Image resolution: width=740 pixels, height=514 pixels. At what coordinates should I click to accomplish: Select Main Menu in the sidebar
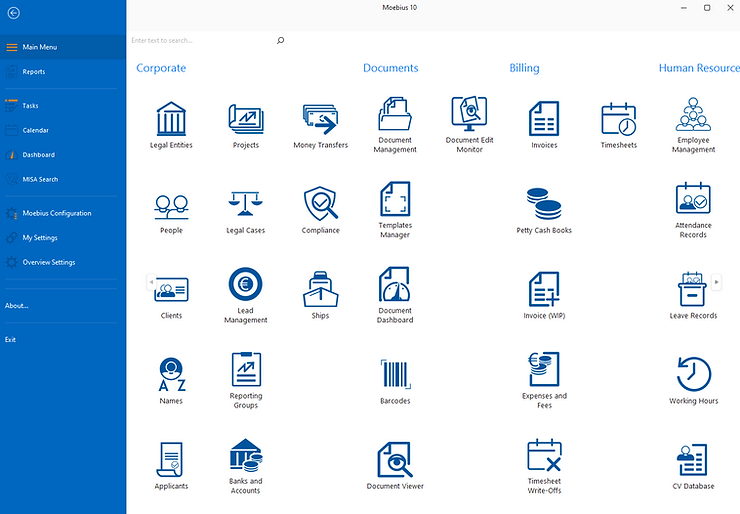pyautogui.click(x=63, y=47)
